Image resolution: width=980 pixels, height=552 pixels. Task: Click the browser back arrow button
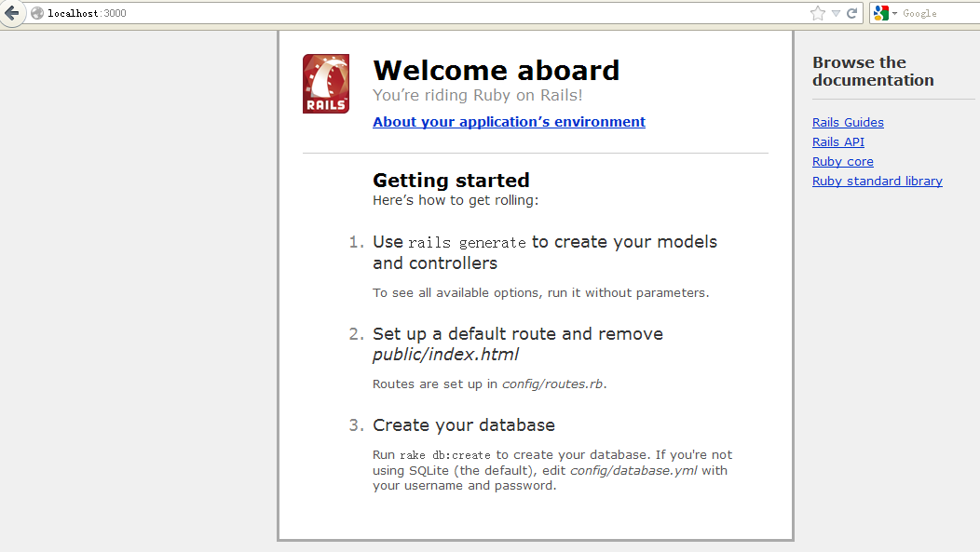coord(12,13)
